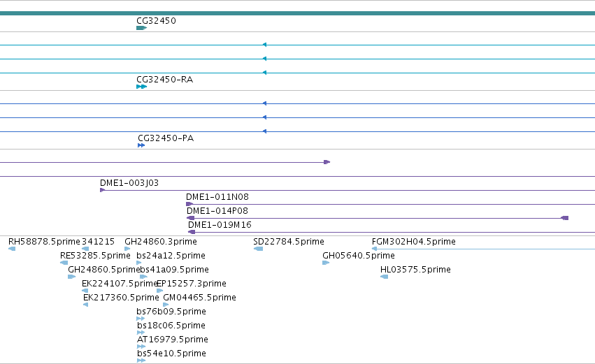
Task: Click the SD22784.5prime EST arrow glyph
Action: tap(258, 249)
